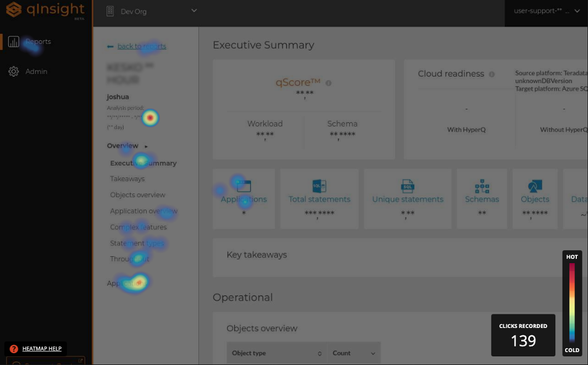Select Statement types in the report menu
Image resolution: width=588 pixels, height=365 pixels.
point(137,243)
